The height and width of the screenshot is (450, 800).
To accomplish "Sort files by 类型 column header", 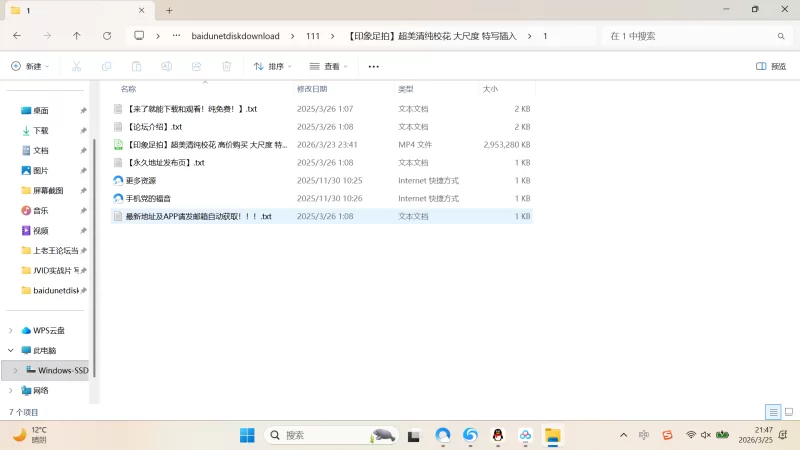I will point(406,89).
